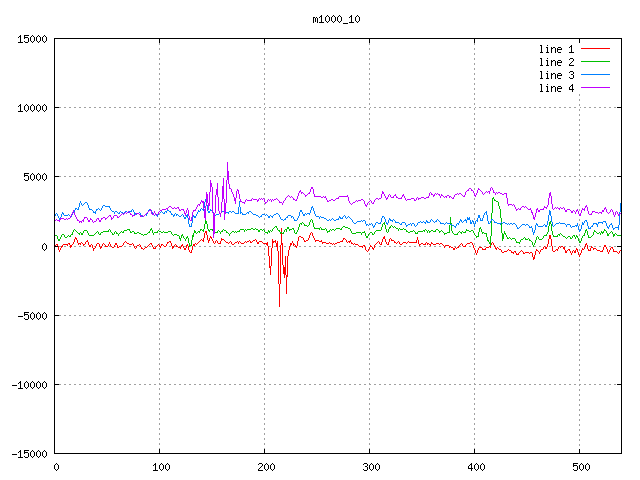Image resolution: width=640 pixels, height=480 pixels.
Task: Select the 'line 1' legend label
Action: tap(556, 49)
